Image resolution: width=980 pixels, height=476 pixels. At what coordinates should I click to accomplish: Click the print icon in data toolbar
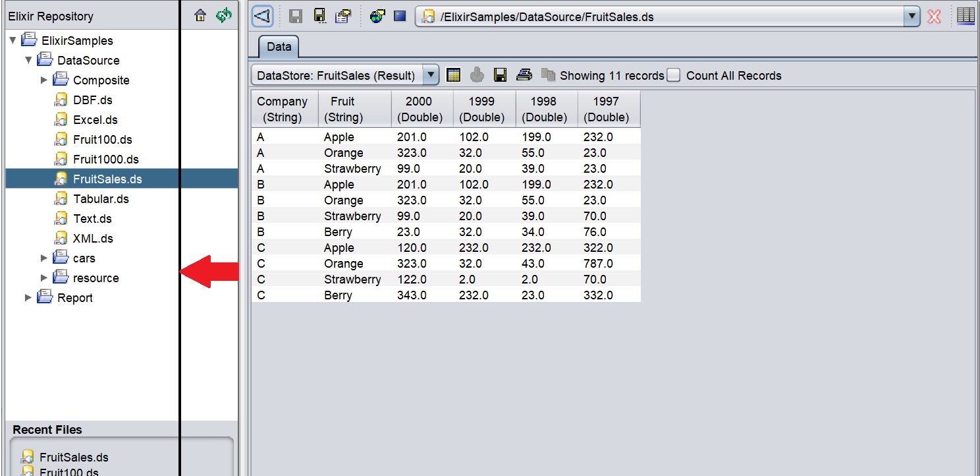coord(524,75)
